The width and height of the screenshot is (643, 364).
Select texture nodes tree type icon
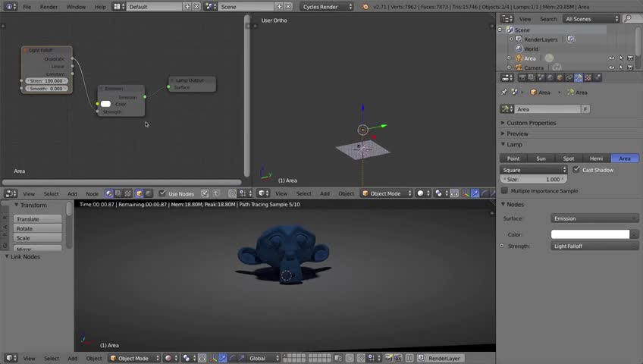click(127, 193)
